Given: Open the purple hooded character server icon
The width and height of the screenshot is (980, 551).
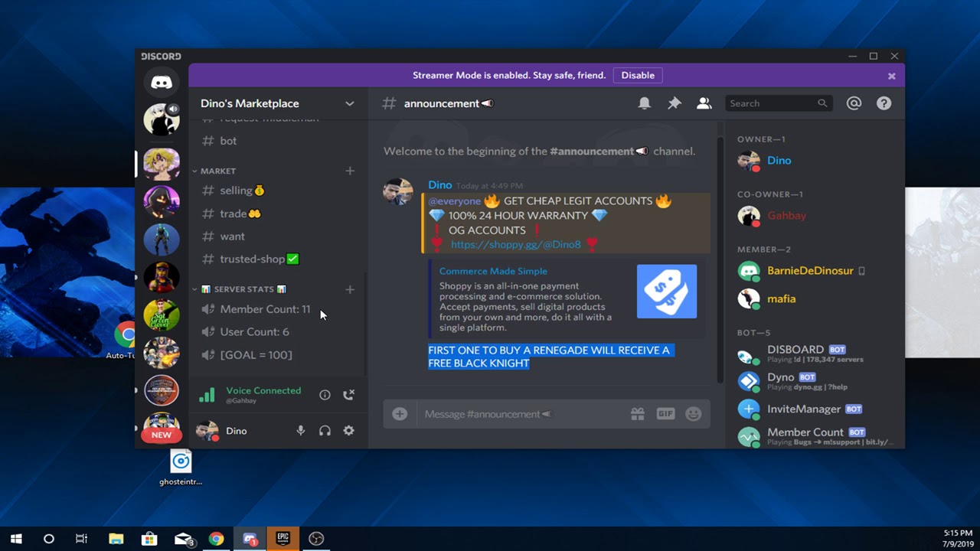Looking at the screenshot, I should [161, 201].
